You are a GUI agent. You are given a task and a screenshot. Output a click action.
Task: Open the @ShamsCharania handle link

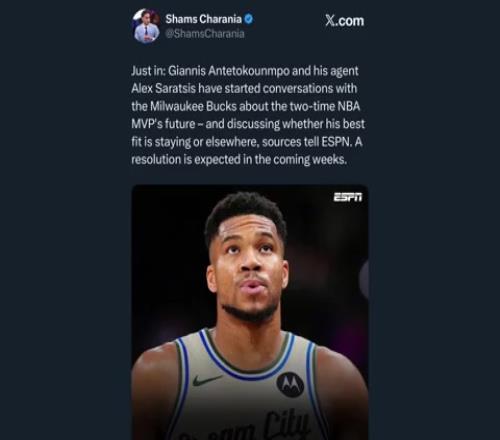click(x=205, y=34)
